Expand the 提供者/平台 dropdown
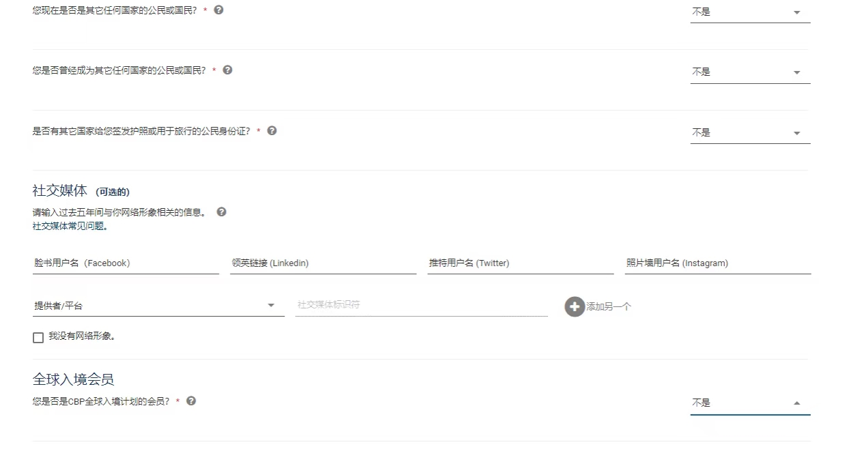Screen dimensions: 868x449 point(271,306)
